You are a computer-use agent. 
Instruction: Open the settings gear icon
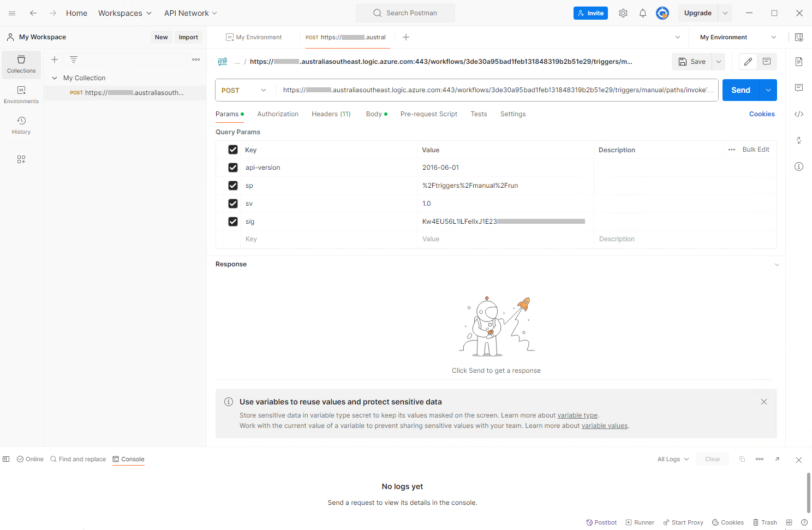[x=623, y=13]
